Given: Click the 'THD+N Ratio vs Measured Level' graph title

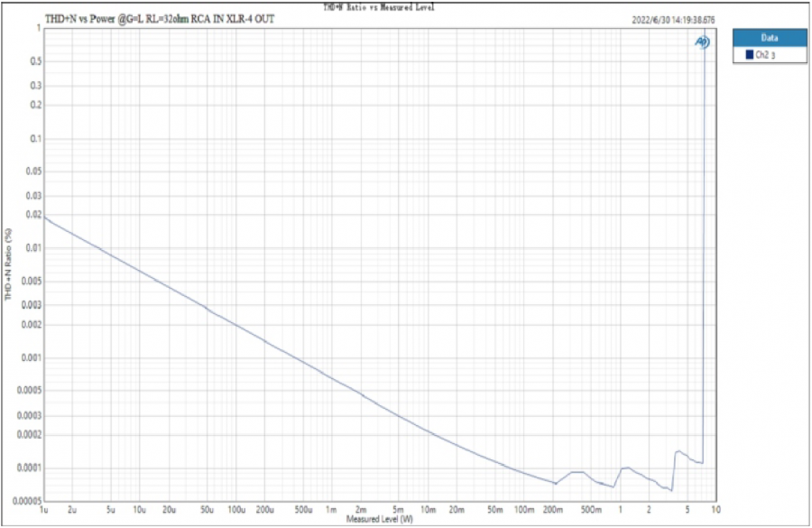Looking at the screenshot, I should (x=379, y=7).
